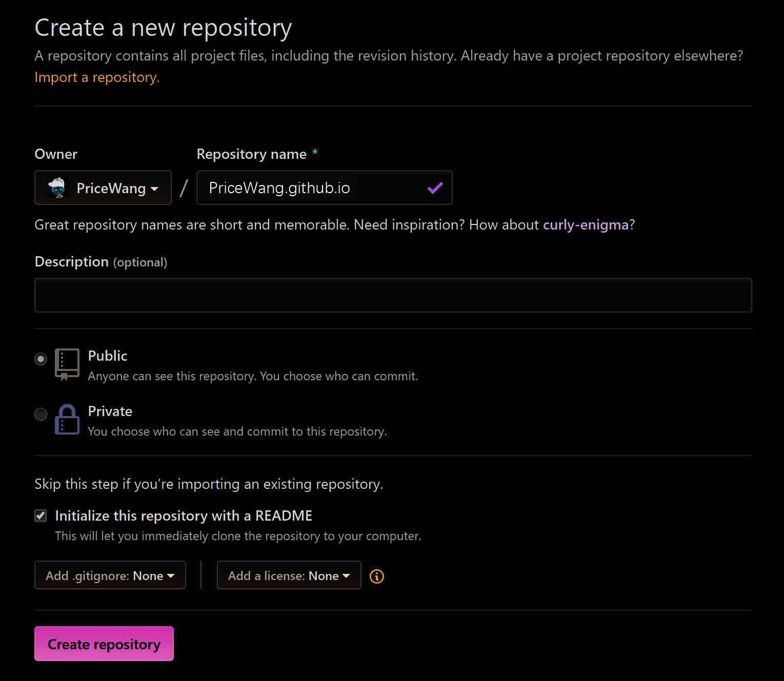
Task: Click the Public repository book icon
Action: tap(67, 364)
